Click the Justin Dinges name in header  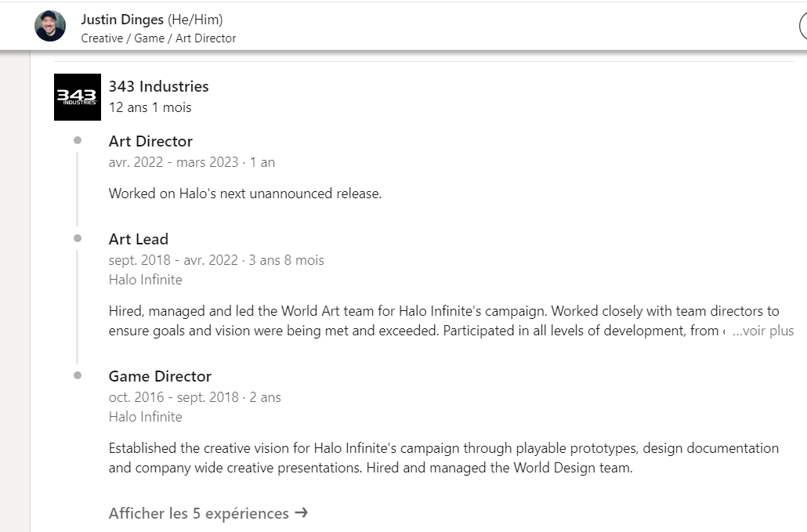pos(122,20)
